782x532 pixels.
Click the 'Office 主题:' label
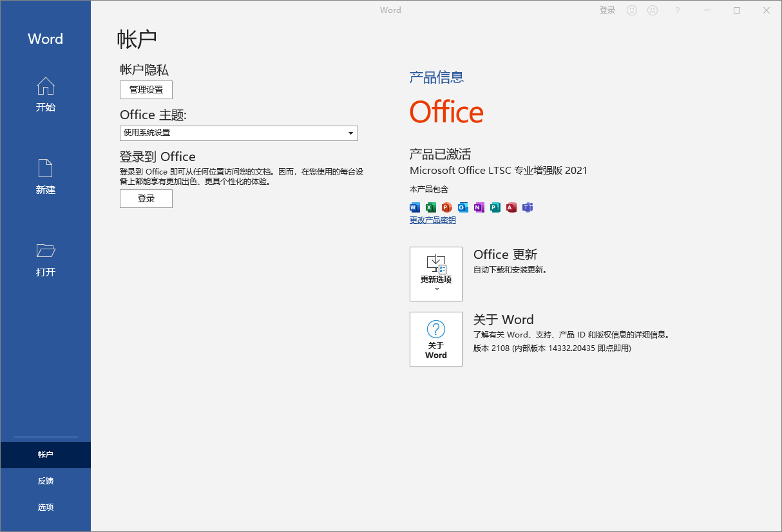[x=153, y=115]
